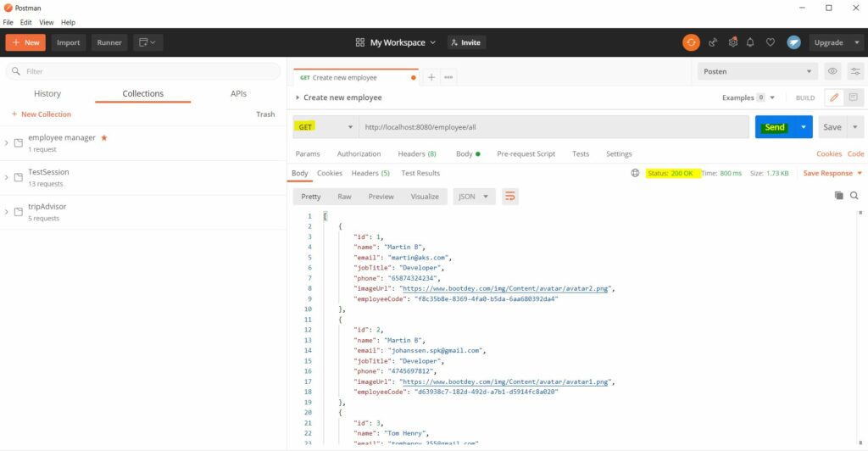This screenshot has height=451, width=868.
Task: Search the response with magnifier icon
Action: pos(854,195)
